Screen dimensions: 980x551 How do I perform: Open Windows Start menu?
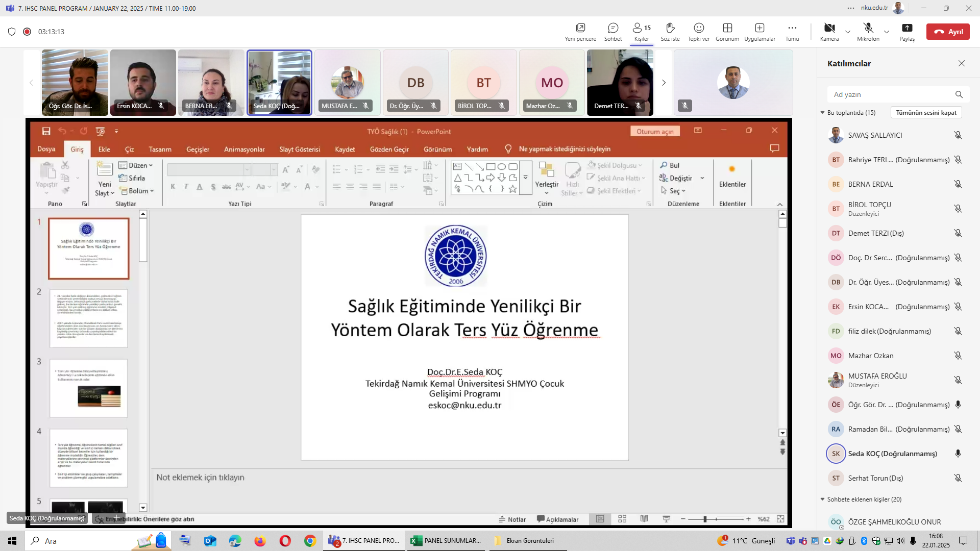click(12, 541)
